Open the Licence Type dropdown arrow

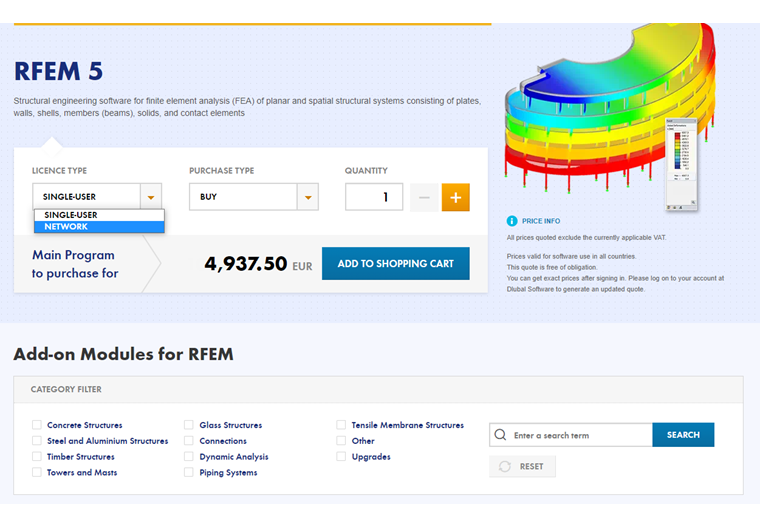(x=151, y=197)
